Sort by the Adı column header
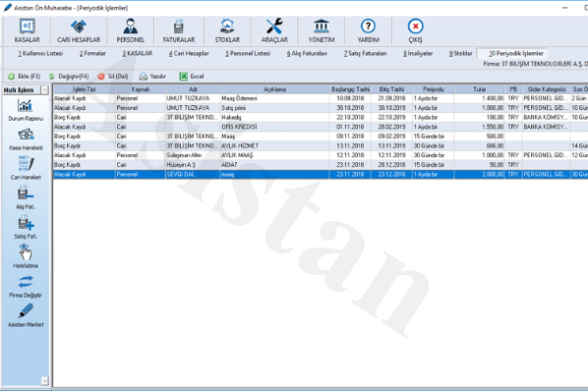Image resolution: width=588 pixels, height=391 pixels. click(x=193, y=89)
